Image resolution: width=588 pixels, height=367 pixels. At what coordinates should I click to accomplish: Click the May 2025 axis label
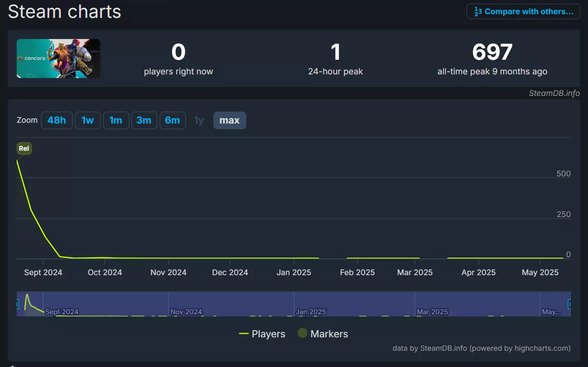click(x=540, y=272)
